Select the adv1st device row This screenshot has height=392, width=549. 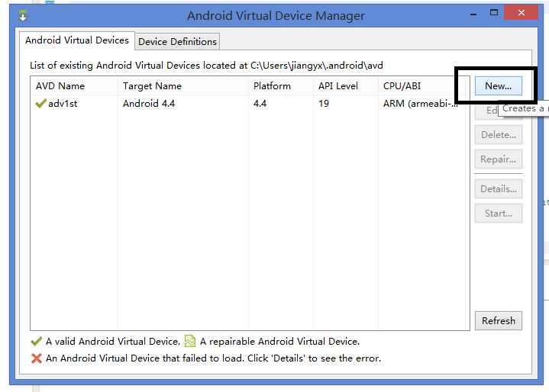[x=250, y=104]
